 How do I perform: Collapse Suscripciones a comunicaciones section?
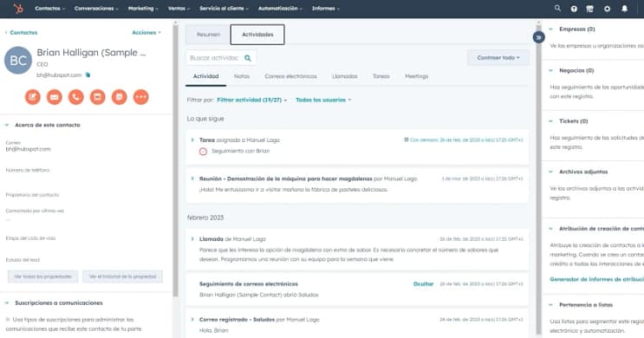click(7, 302)
